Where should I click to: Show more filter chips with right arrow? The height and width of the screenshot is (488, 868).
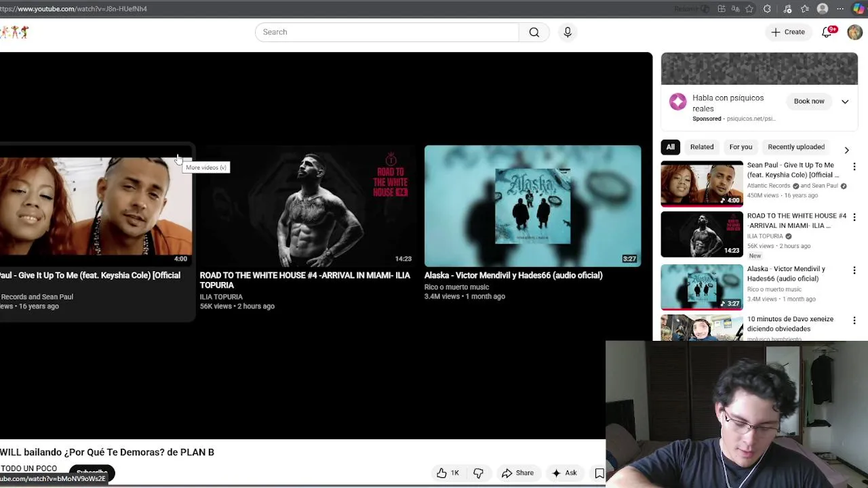pyautogui.click(x=846, y=150)
